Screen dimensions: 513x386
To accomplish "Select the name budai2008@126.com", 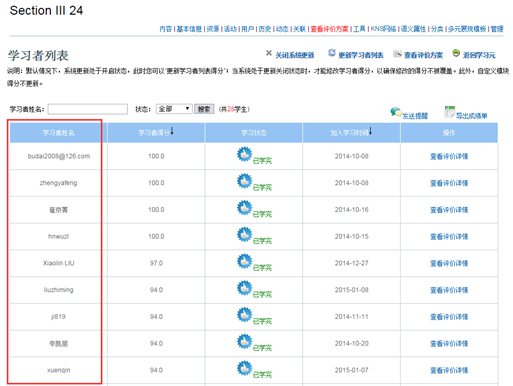I will tap(59, 156).
